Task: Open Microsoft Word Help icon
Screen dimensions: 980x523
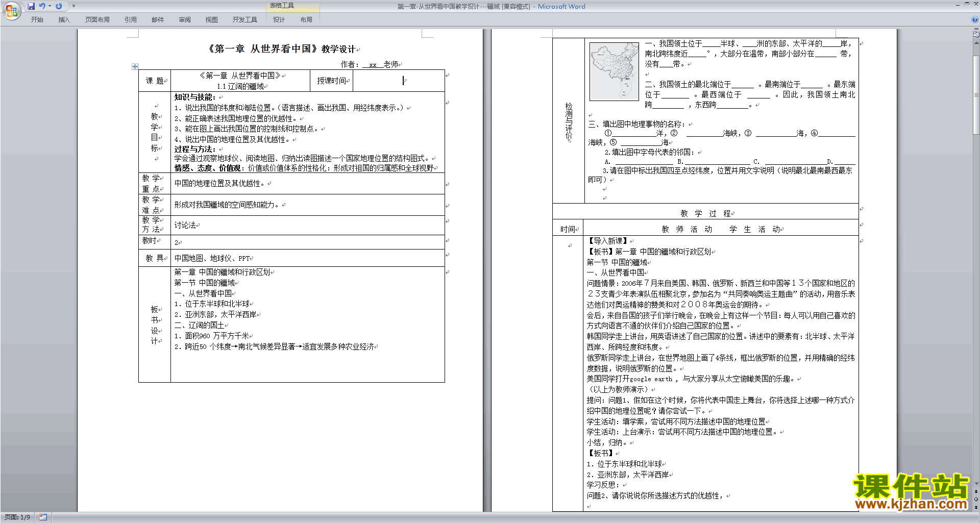Action: click(x=975, y=19)
